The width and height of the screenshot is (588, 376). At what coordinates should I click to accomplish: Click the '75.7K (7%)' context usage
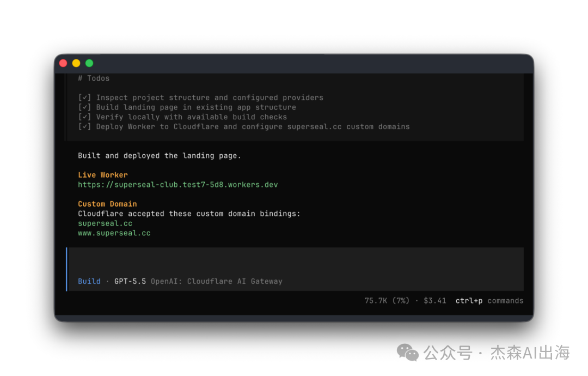point(387,301)
